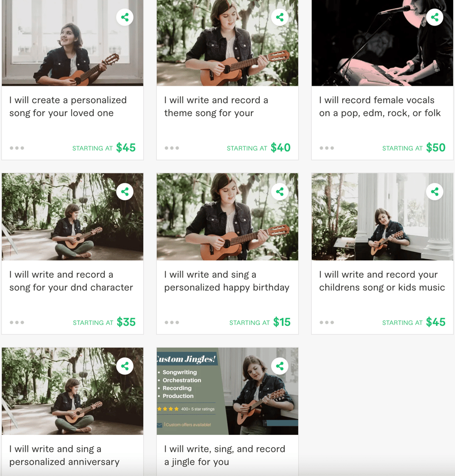Viewport: 455px width, 476px height.
Task: Share the happy birthday song gig
Action: 280,192
